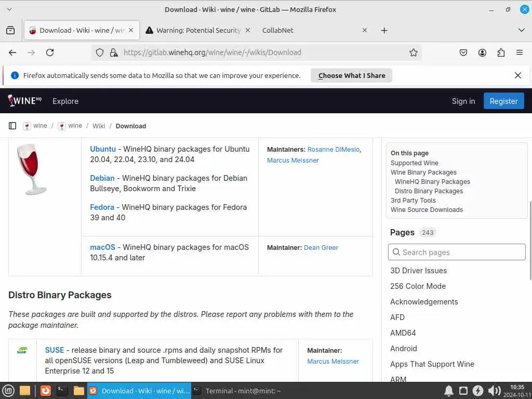The width and height of the screenshot is (532, 399).
Task: Click the page vertical scrollbar
Action: (x=530, y=240)
